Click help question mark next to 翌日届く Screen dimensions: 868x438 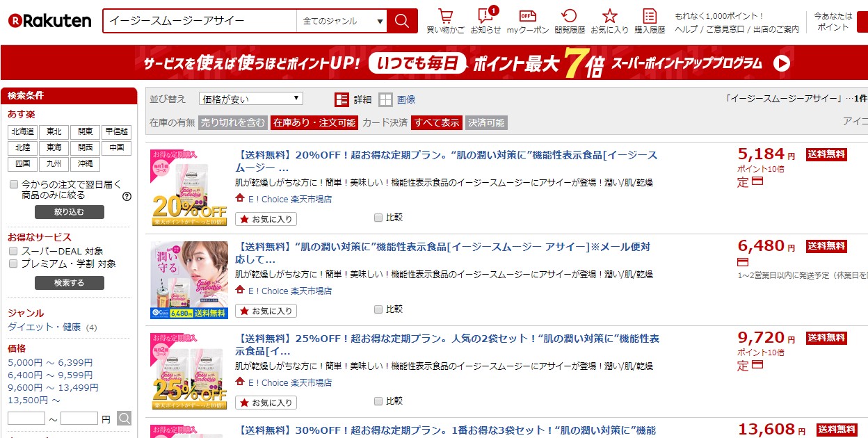(x=127, y=196)
